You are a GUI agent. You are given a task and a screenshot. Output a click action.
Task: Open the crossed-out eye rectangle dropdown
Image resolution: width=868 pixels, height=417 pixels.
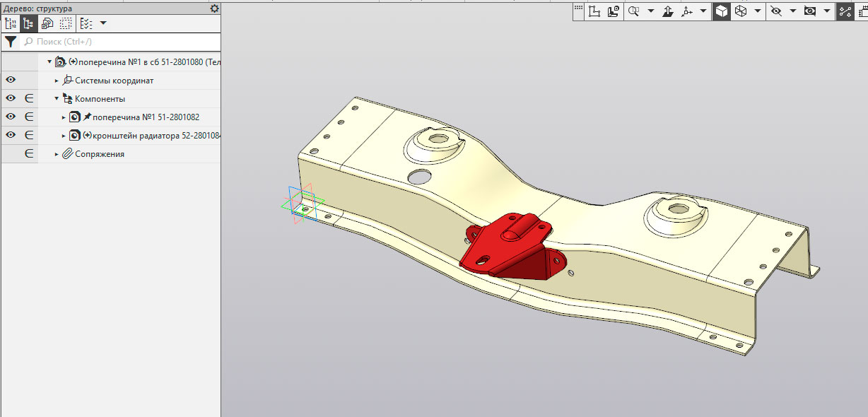[827, 11]
